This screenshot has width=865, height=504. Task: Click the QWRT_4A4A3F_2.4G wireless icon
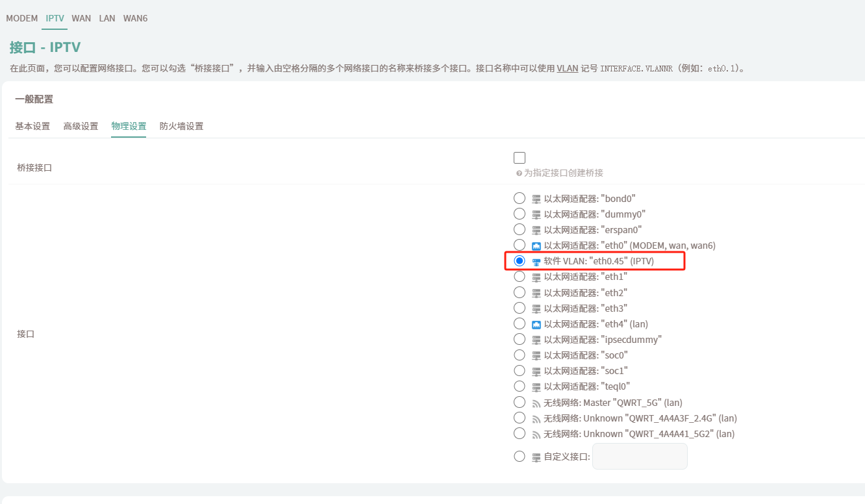(x=536, y=419)
